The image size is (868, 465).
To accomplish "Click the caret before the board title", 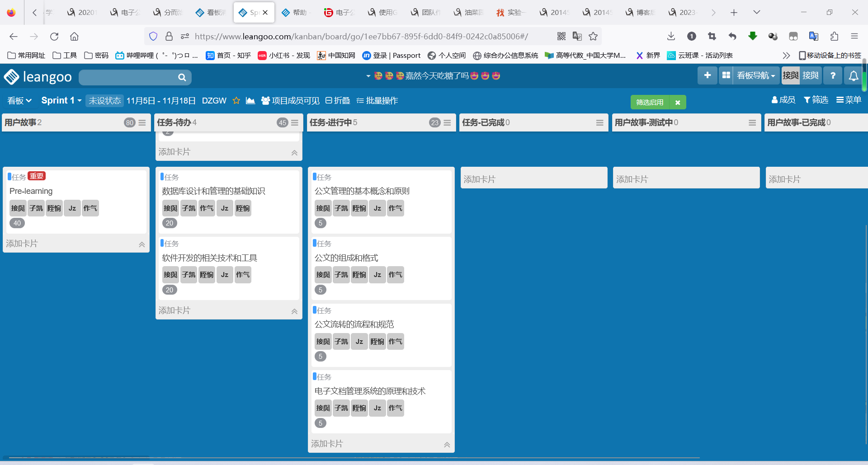I will click(368, 76).
